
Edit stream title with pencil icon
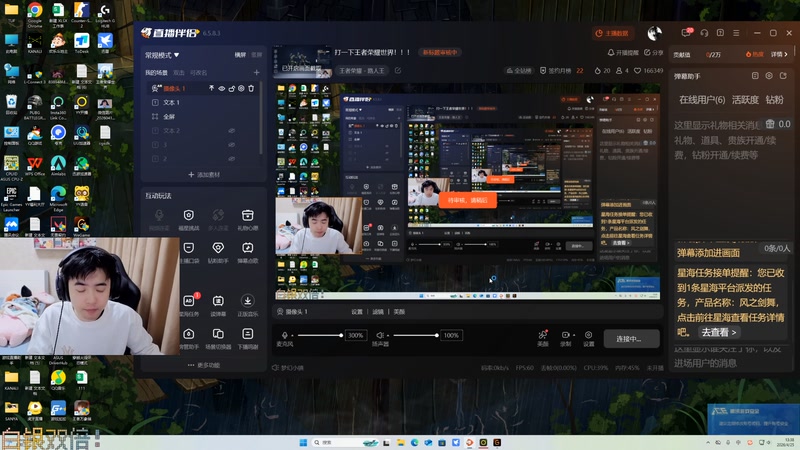398,70
